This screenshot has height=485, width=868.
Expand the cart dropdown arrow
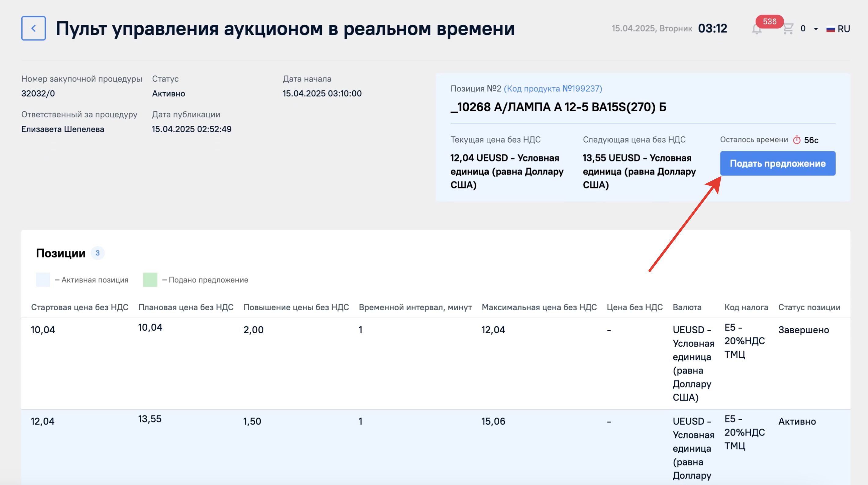pos(816,29)
